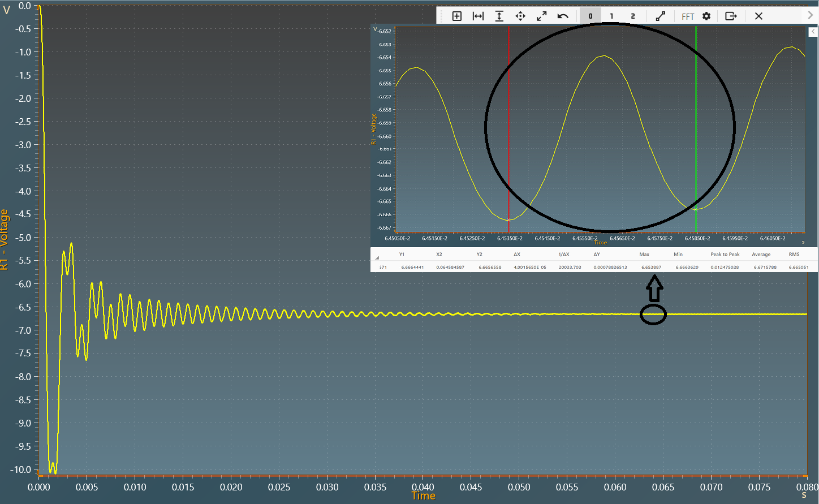Click the zoom-to-fit expand arrows icon
This screenshot has height=504, width=819.
pyautogui.click(x=542, y=16)
